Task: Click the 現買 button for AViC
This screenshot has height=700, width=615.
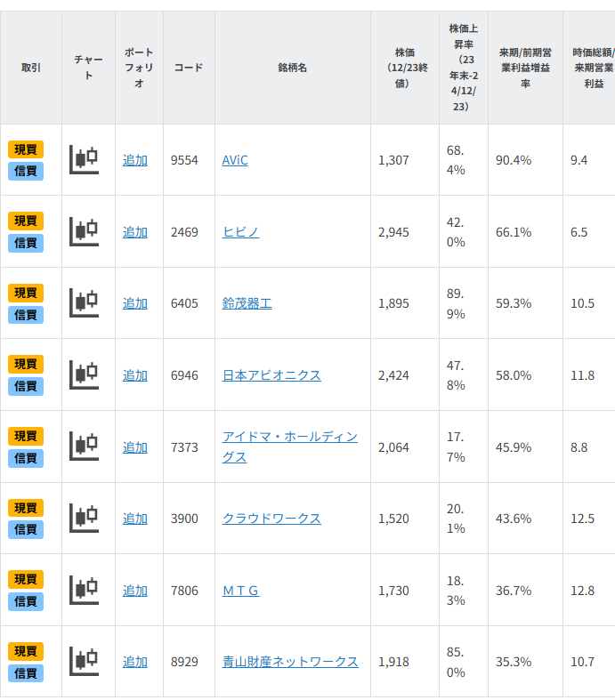Action: click(26, 149)
